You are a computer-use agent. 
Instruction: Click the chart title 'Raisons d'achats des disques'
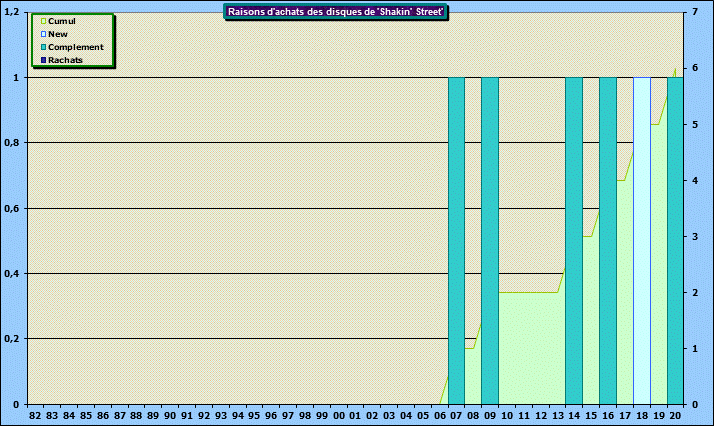click(336, 12)
